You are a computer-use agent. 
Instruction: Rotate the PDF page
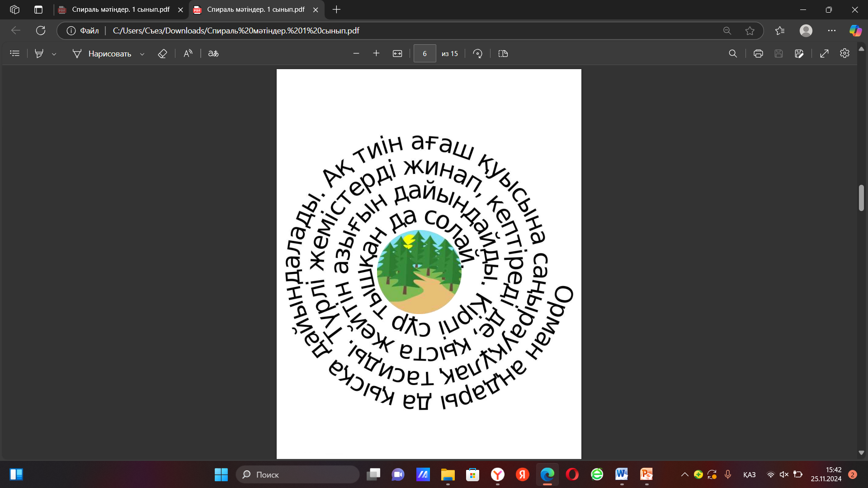pyautogui.click(x=477, y=53)
